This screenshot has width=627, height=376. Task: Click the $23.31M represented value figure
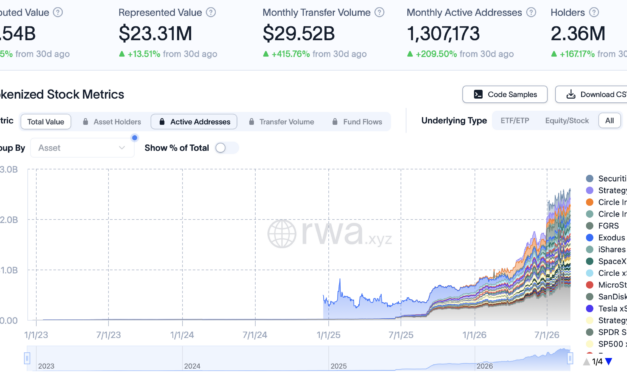point(155,33)
